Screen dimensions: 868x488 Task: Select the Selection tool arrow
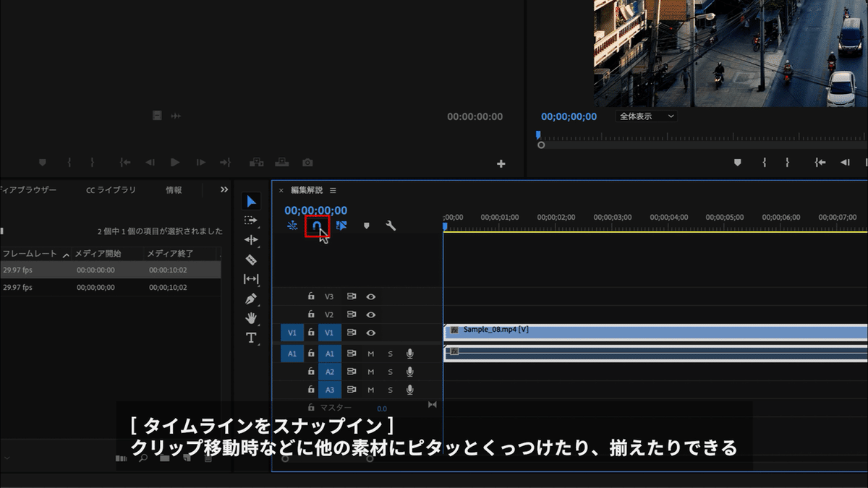pyautogui.click(x=251, y=201)
